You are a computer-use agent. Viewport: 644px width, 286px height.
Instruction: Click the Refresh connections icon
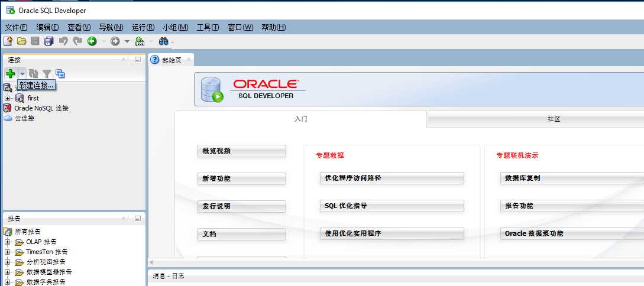coord(34,74)
